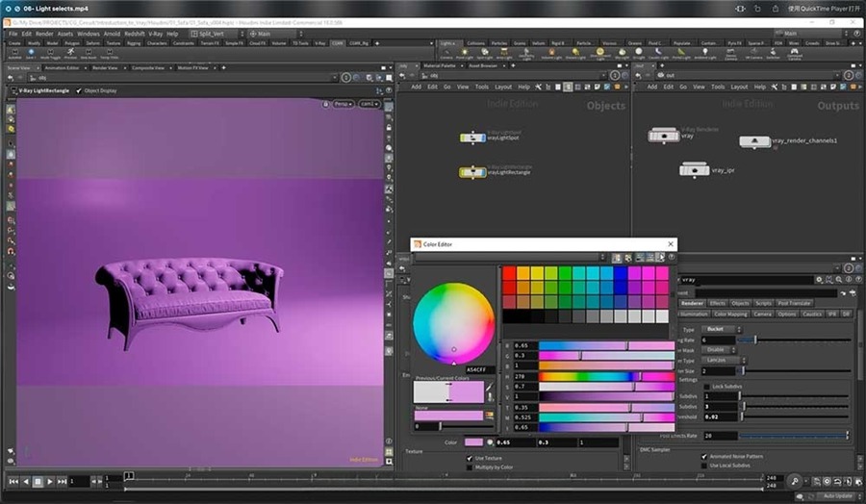Switch to the Effects tab

pos(717,303)
